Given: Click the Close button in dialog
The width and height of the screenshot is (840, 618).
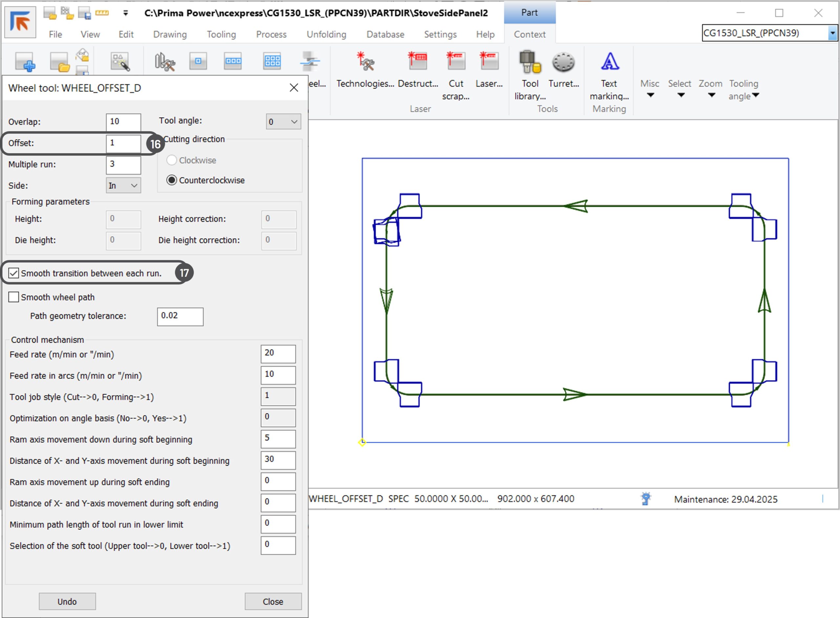Looking at the screenshot, I should tap(273, 602).
